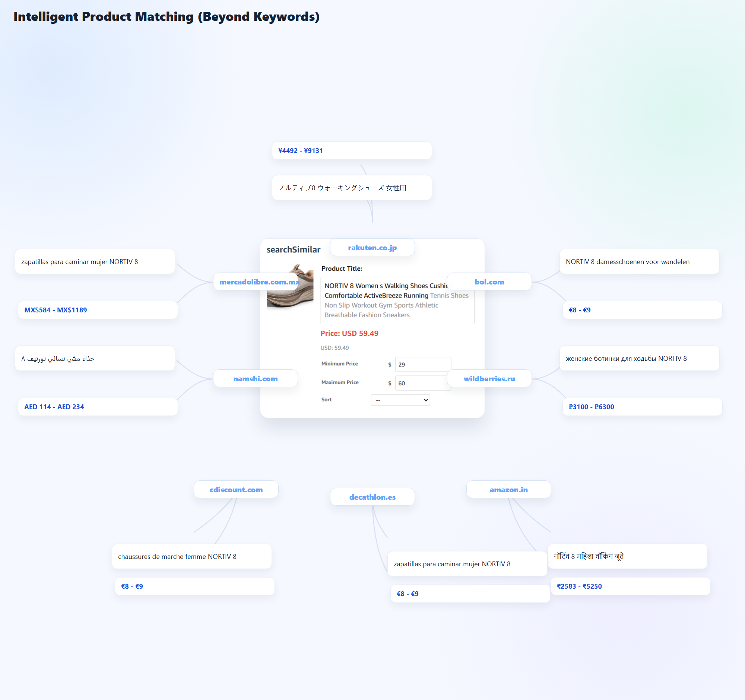Open the amazon.in link

(x=508, y=490)
